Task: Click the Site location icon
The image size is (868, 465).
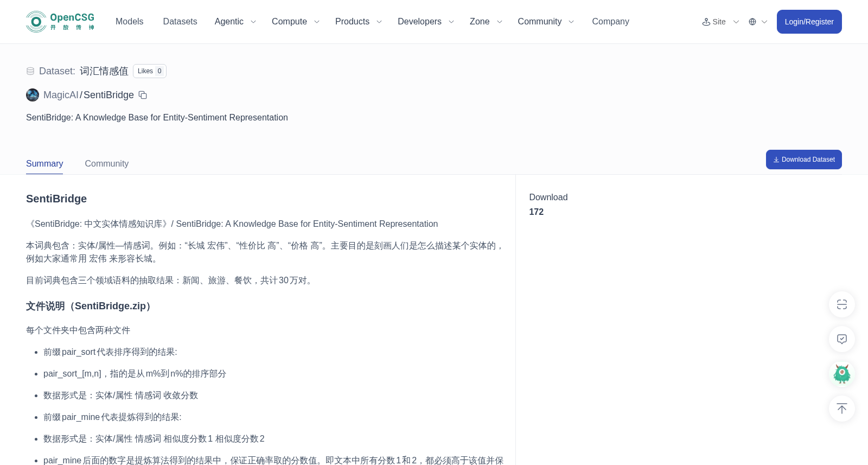Action: click(x=706, y=22)
